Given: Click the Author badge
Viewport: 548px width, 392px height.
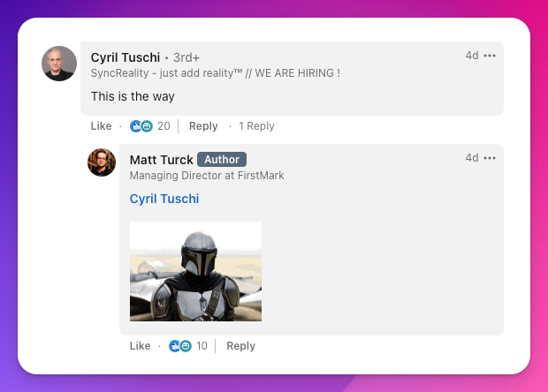Looking at the screenshot, I should pyautogui.click(x=222, y=160).
